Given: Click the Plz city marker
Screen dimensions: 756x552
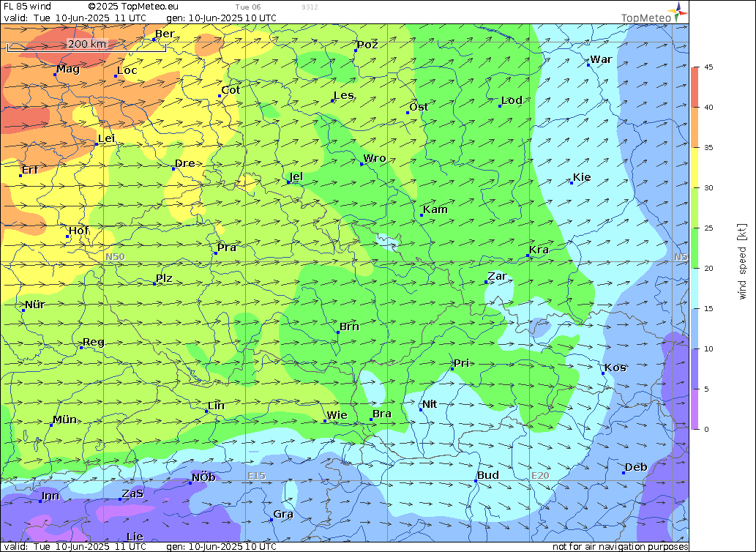Looking at the screenshot, I should pos(154,284).
